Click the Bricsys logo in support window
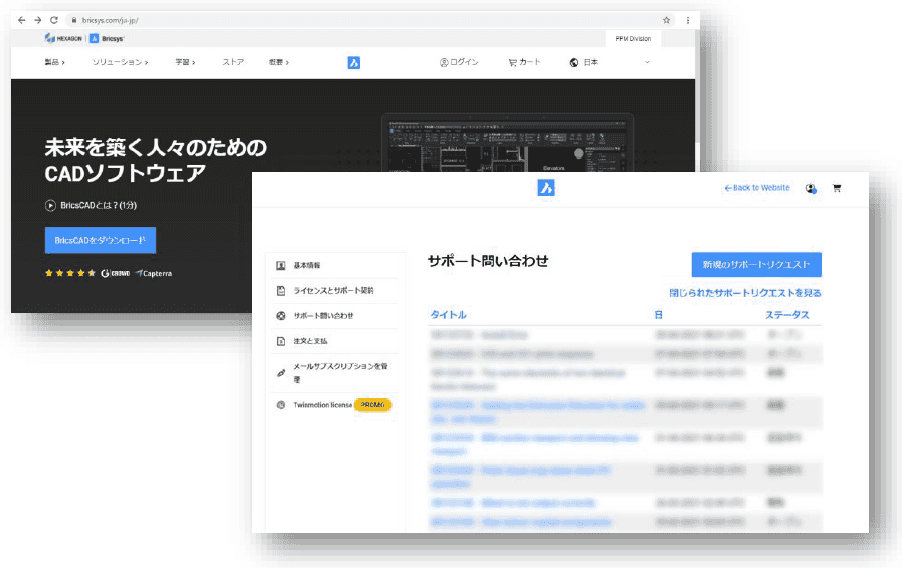The image size is (902, 568). (x=546, y=188)
